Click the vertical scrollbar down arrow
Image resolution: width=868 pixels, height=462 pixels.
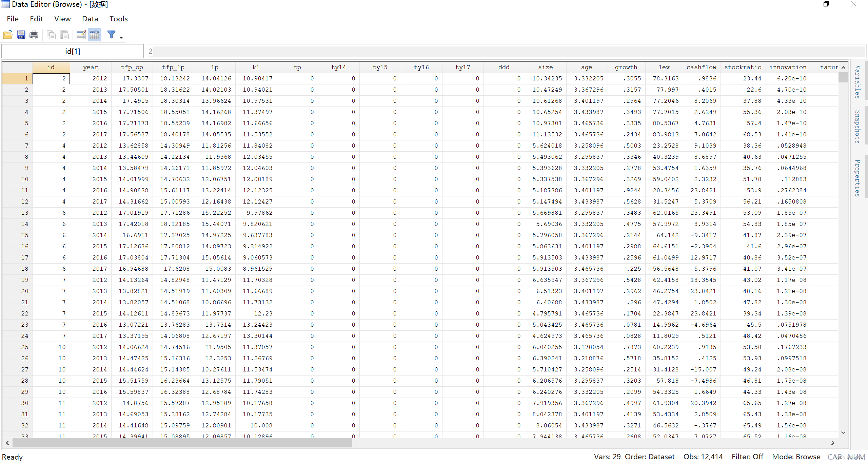pyautogui.click(x=843, y=432)
